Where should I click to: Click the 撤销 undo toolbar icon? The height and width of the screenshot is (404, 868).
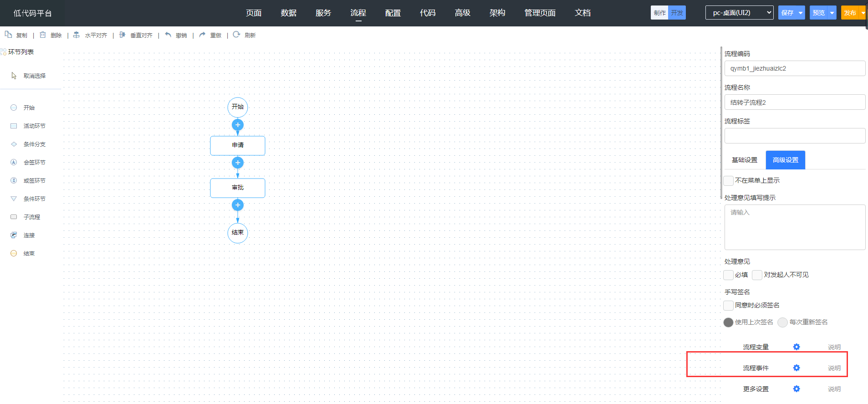168,35
